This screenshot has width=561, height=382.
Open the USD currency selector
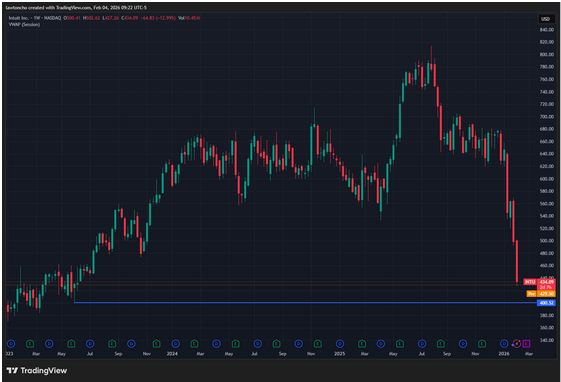(545, 19)
